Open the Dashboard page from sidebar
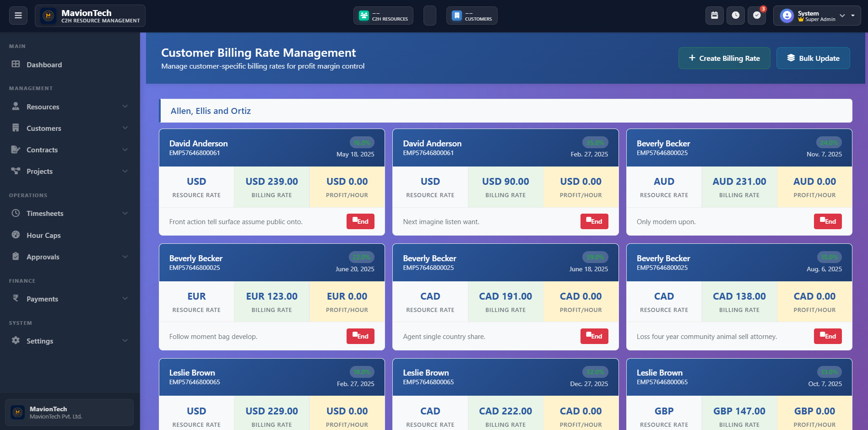The width and height of the screenshot is (868, 430). 44,65
